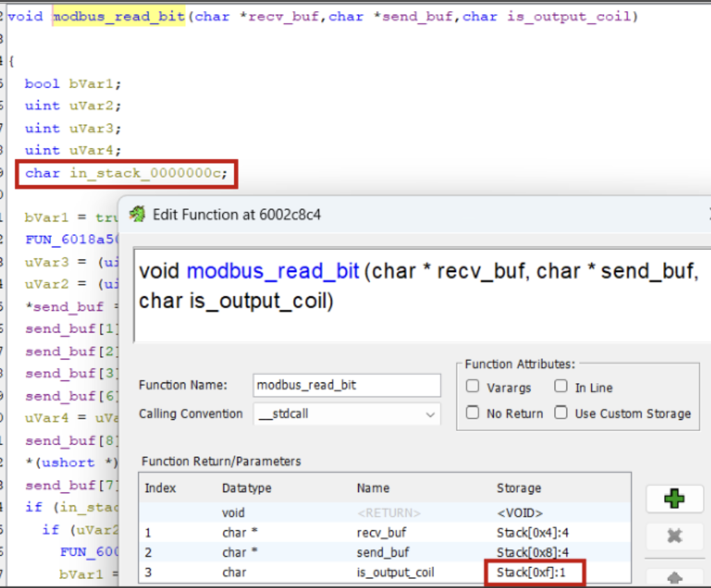Click the Ghidra dragon icon in dialog title

pos(137,215)
